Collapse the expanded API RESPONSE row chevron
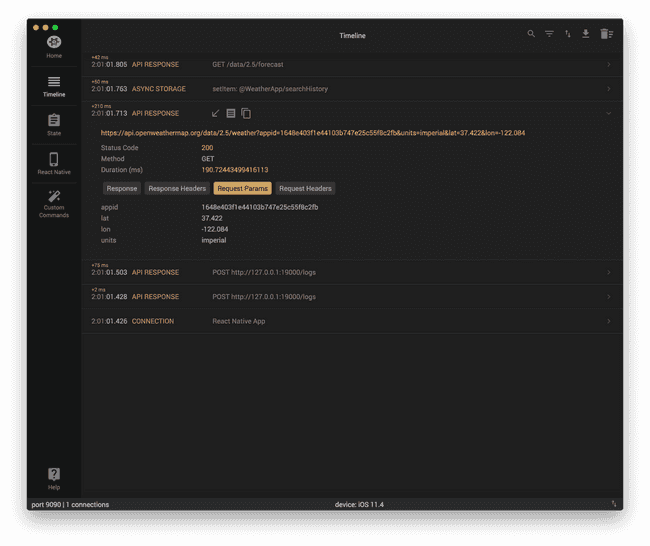Screen dimensions: 650x546 pos(609,113)
